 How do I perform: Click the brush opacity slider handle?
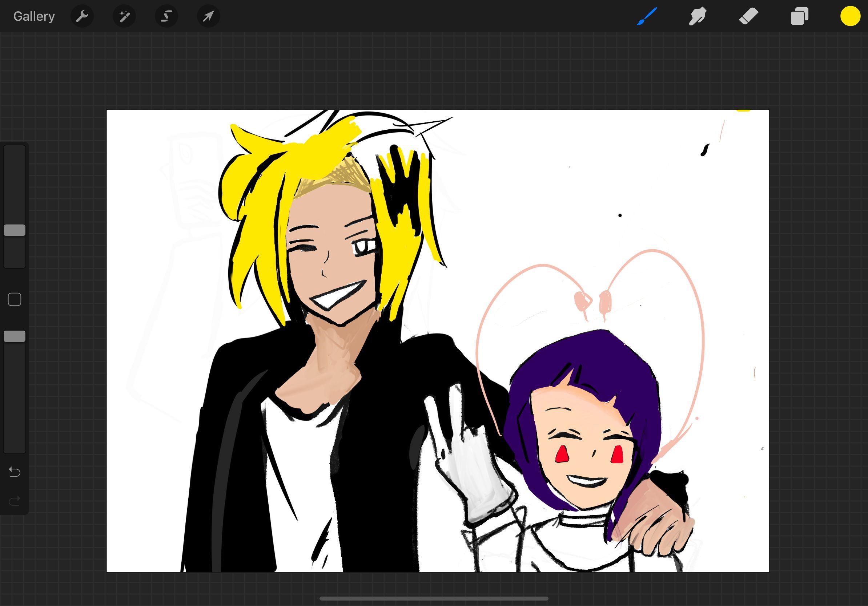point(15,336)
